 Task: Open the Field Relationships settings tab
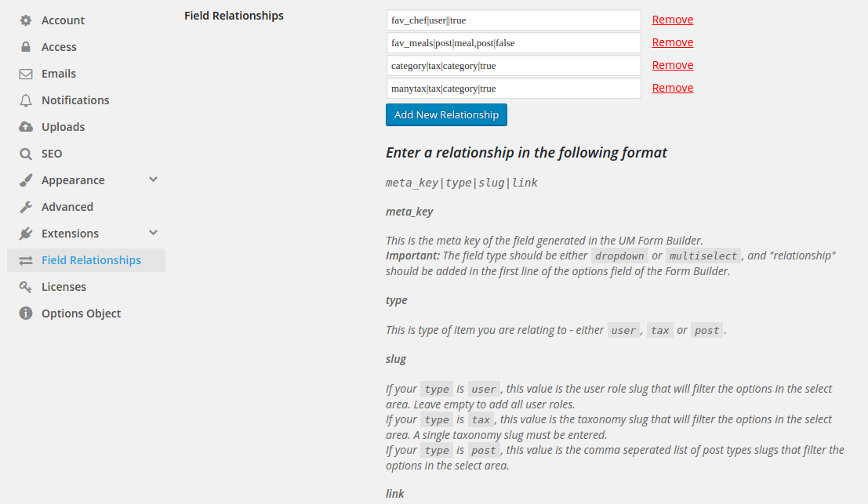[91, 260]
